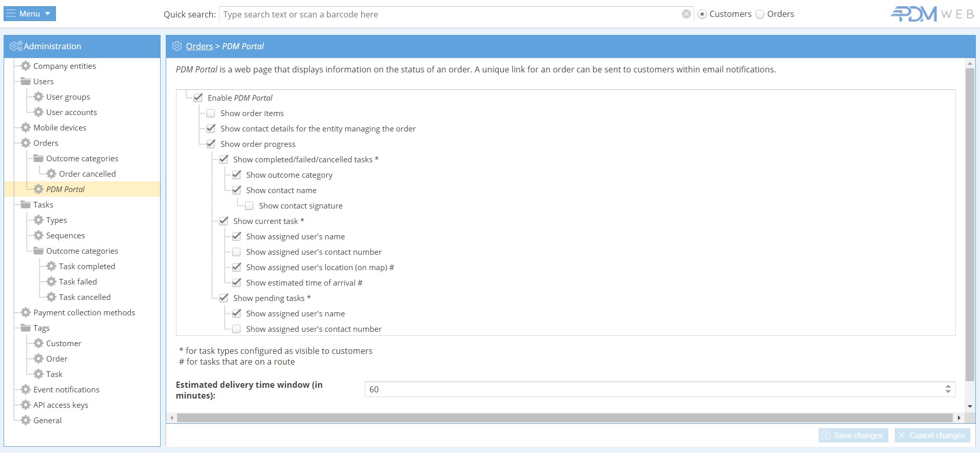Click gear icon next to Payment collection methods

coord(26,312)
